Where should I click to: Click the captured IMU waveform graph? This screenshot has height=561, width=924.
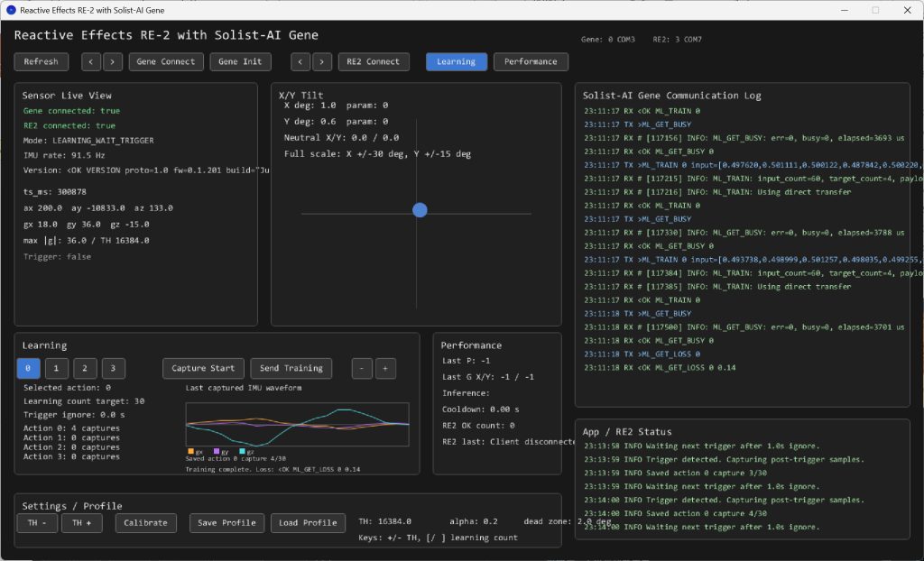(298, 424)
